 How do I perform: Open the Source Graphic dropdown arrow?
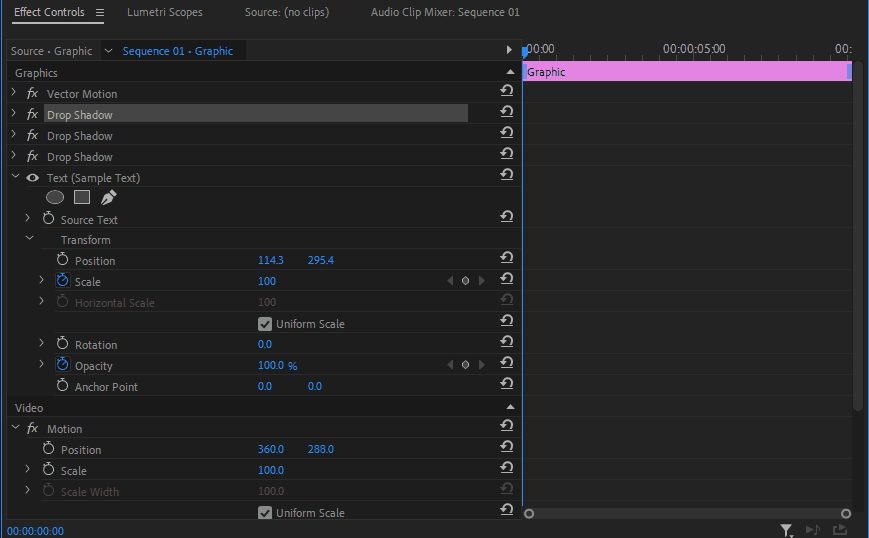[x=109, y=51]
